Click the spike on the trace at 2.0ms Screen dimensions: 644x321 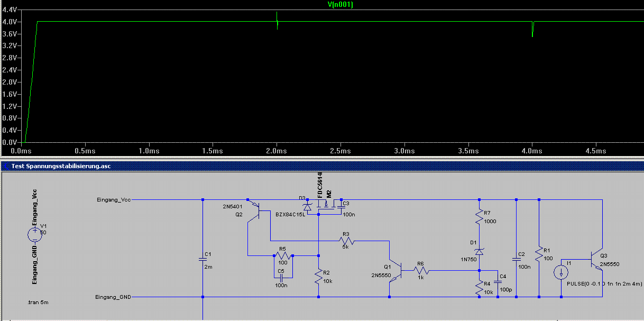(x=277, y=20)
